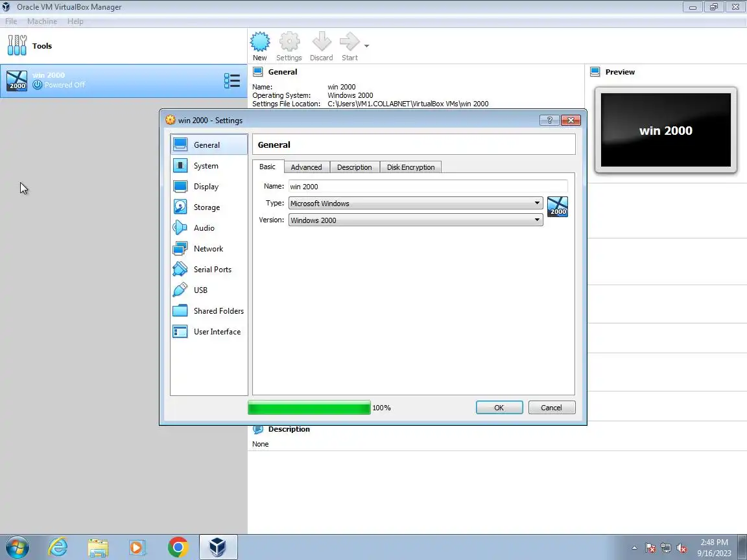This screenshot has width=747, height=560.
Task: Click OK to apply settings
Action: click(499, 408)
